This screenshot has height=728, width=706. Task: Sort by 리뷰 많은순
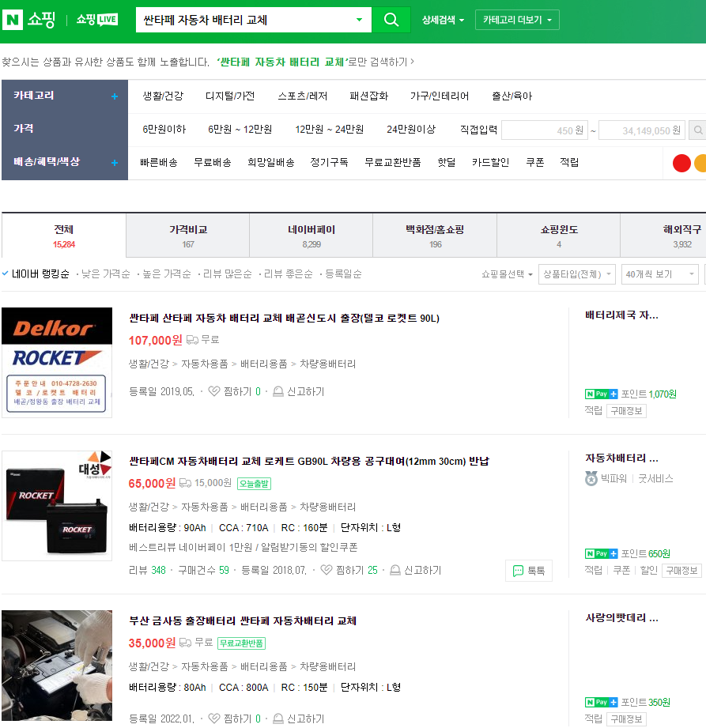click(x=228, y=274)
